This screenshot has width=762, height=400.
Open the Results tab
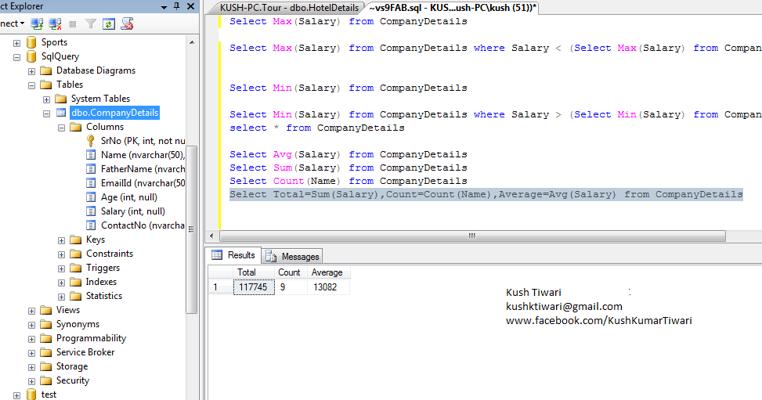(233, 255)
